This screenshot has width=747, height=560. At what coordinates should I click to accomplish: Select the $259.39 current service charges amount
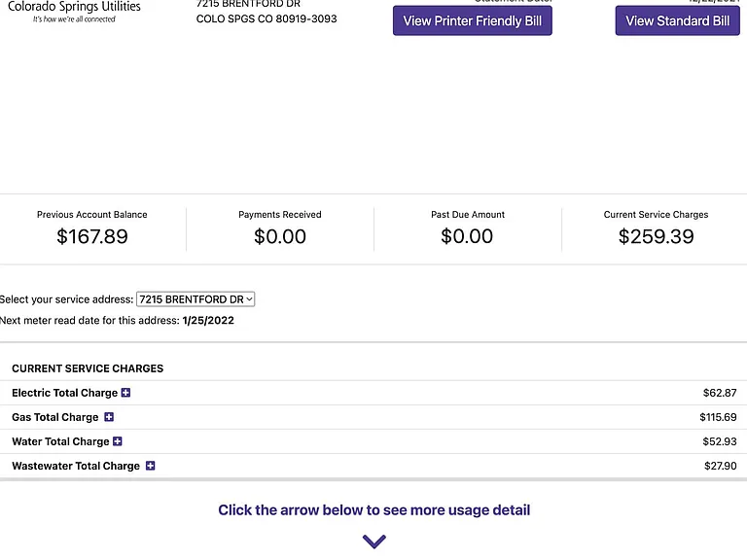pos(656,236)
